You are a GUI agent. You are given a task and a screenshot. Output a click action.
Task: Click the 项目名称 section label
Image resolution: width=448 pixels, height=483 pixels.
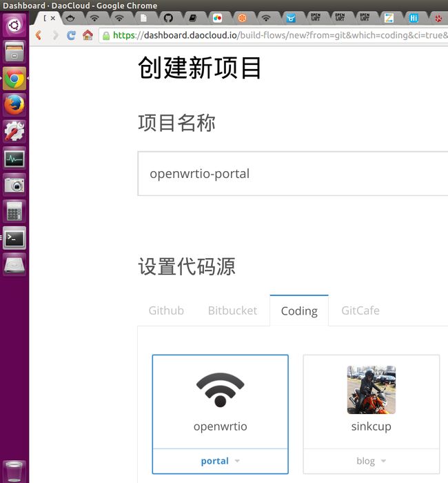coord(176,123)
